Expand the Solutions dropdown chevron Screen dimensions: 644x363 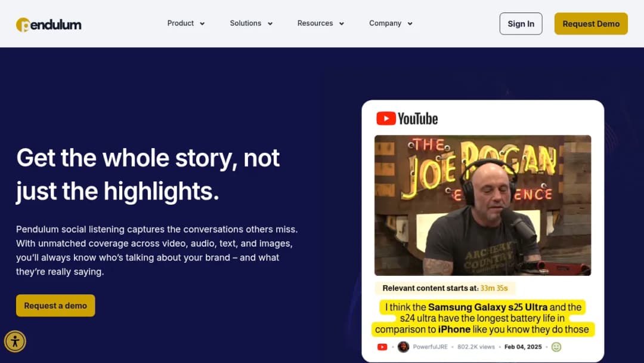pos(270,24)
